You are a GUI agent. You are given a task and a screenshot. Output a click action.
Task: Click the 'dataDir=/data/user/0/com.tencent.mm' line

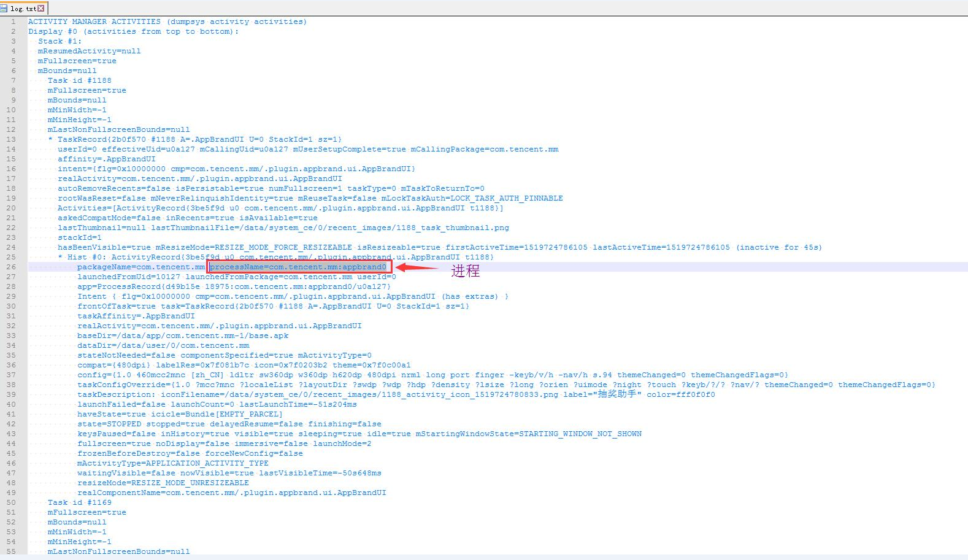tap(163, 345)
